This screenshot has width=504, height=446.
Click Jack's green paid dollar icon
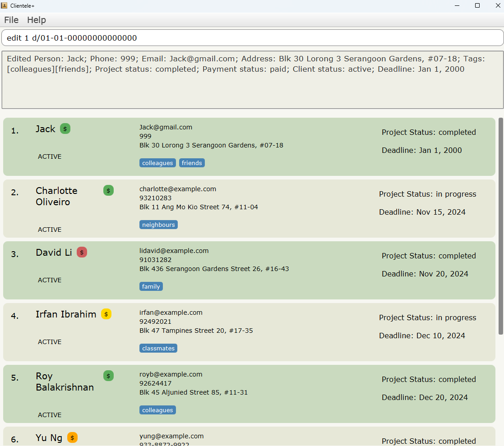[x=65, y=129]
